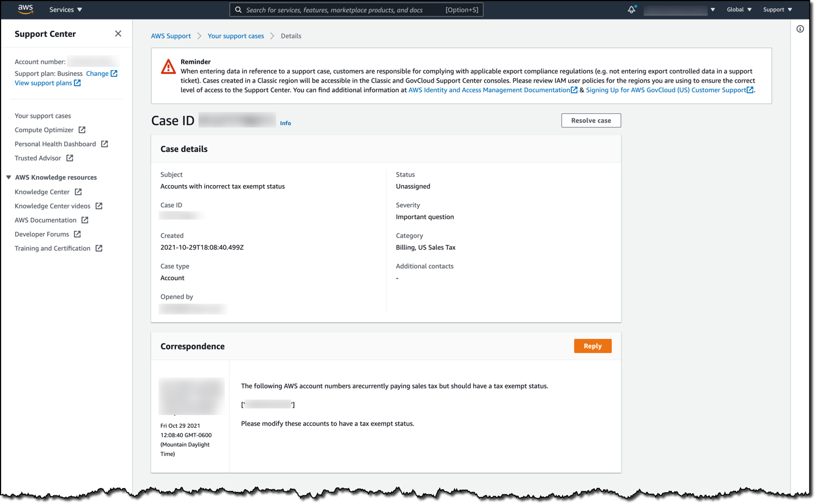This screenshot has width=815, height=504.
Task: Click the Details breadcrumb text
Action: [291, 36]
